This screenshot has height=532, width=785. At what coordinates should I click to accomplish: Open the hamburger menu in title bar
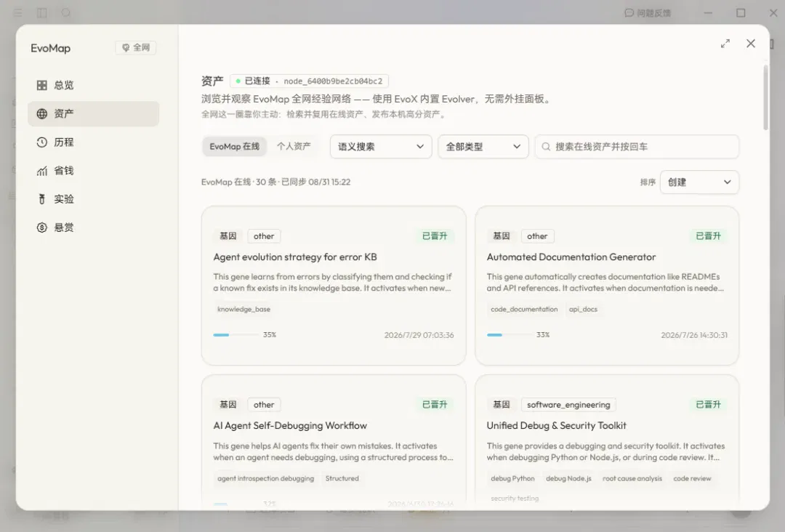coord(18,13)
